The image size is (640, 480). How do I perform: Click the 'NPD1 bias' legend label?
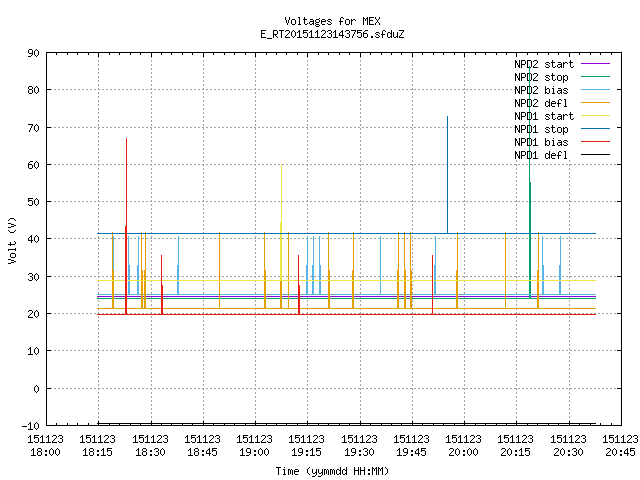541,142
